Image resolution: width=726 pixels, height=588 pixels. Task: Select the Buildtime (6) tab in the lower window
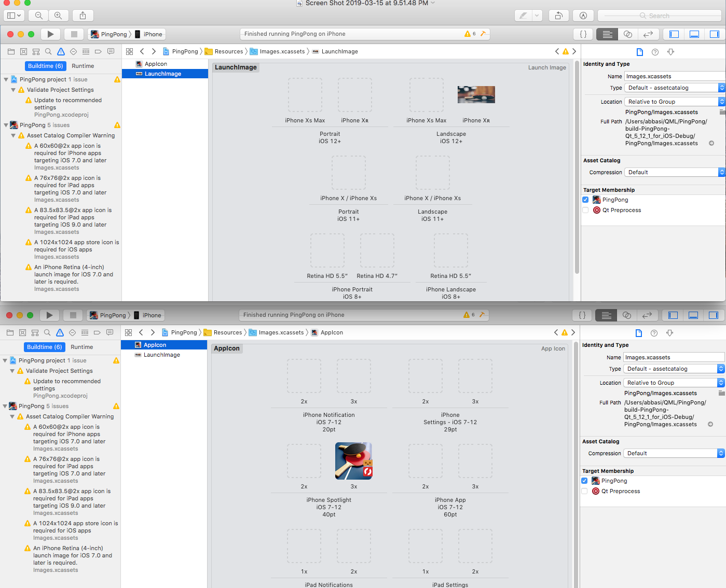pos(45,347)
